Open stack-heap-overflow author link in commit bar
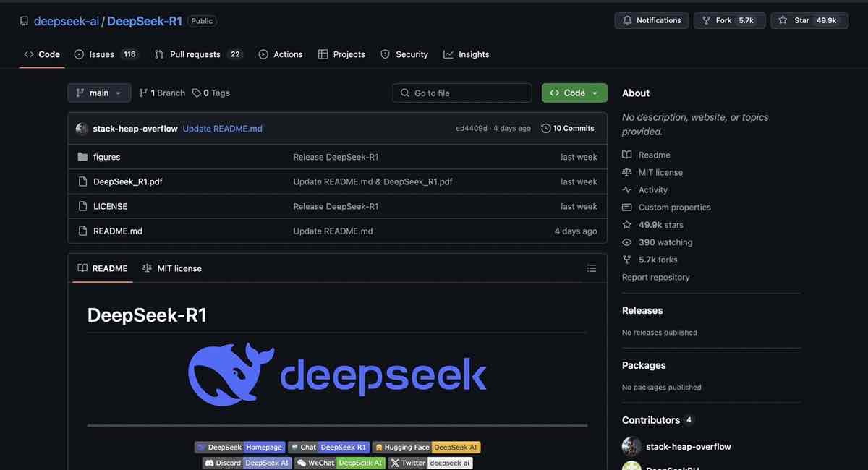This screenshot has width=868, height=470. 135,129
